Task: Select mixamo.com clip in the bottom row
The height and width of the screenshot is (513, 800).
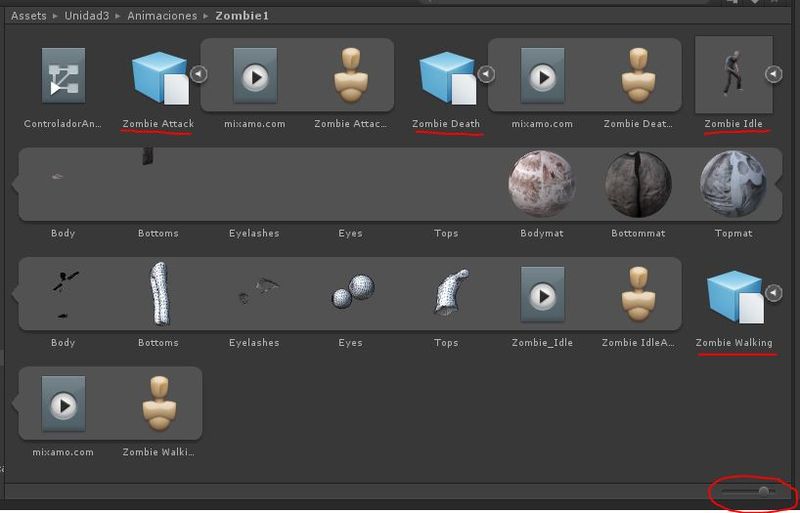Action: pyautogui.click(x=63, y=404)
